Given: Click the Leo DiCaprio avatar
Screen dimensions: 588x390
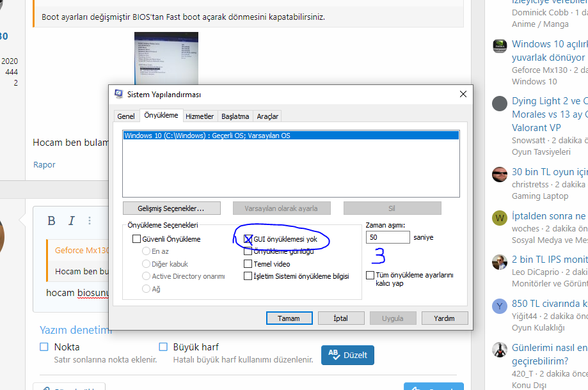Looking at the screenshot, I should (500, 262).
